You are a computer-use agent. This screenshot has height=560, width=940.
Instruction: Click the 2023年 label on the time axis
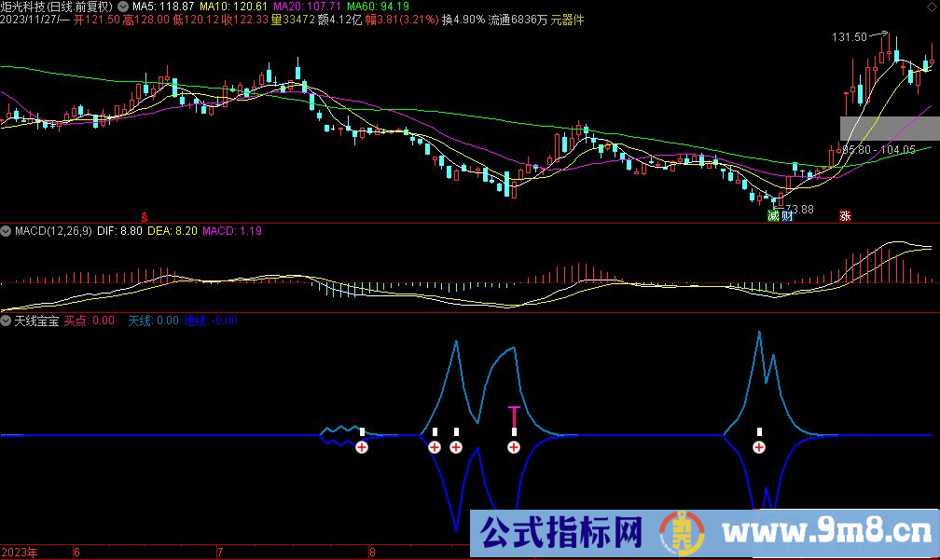pos(20,553)
